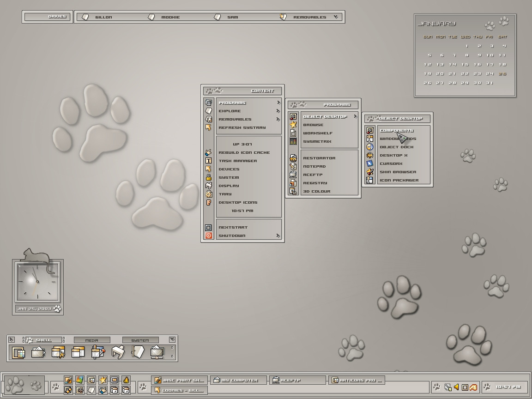Select Task Manager from Context menu

pyautogui.click(x=238, y=161)
